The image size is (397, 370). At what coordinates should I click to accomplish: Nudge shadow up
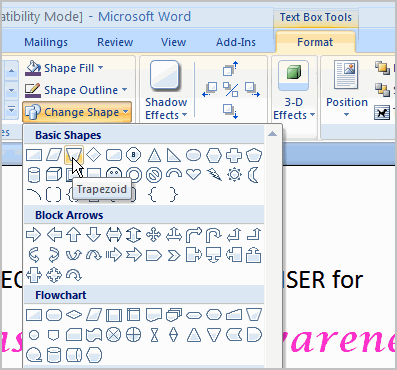click(230, 69)
